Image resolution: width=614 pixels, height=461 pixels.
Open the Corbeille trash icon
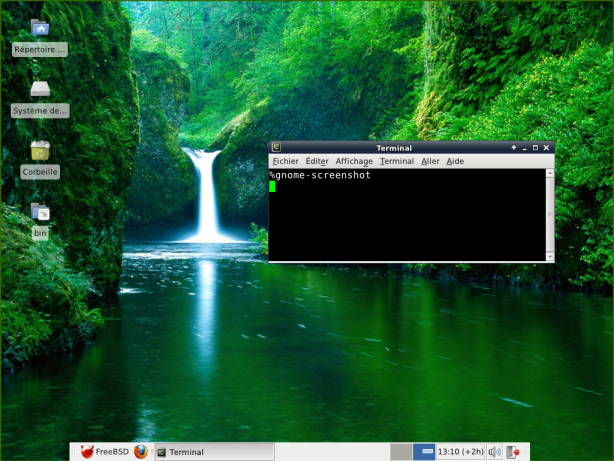40,151
